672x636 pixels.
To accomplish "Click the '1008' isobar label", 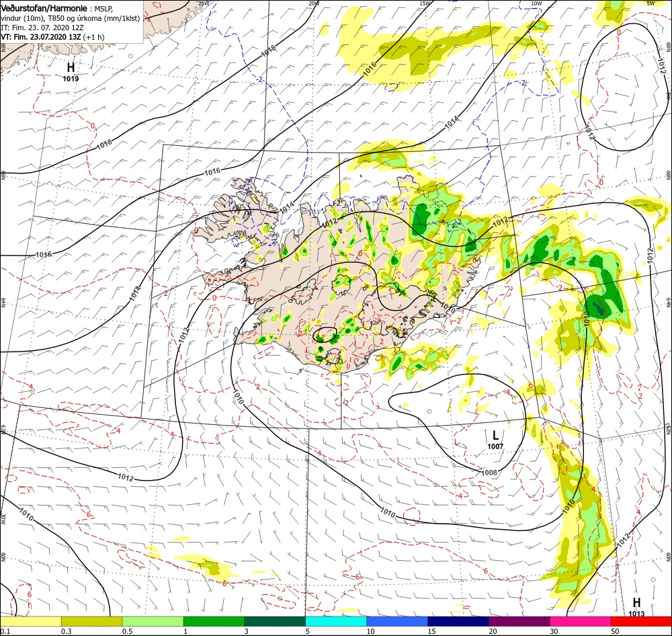I will (x=489, y=473).
